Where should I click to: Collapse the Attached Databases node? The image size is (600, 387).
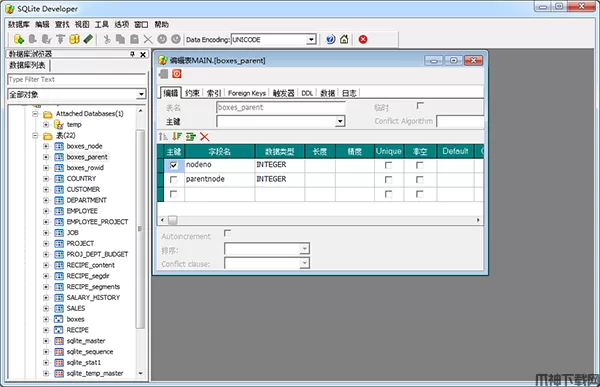click(35, 114)
